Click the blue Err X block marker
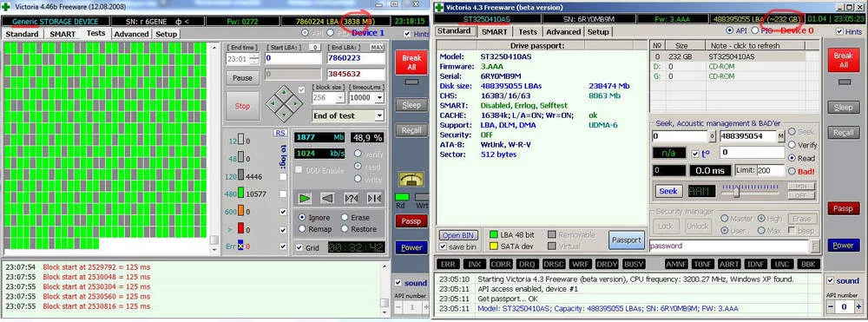 point(240,246)
